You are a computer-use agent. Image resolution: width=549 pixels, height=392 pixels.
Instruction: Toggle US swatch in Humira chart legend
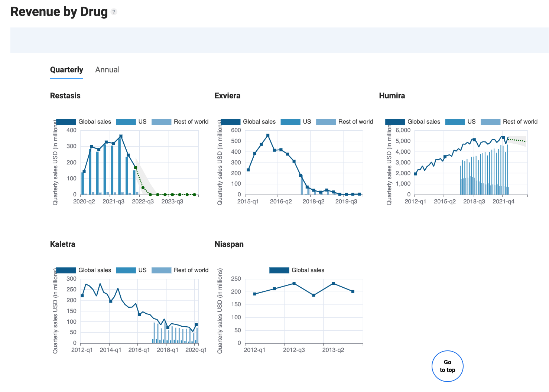point(455,122)
